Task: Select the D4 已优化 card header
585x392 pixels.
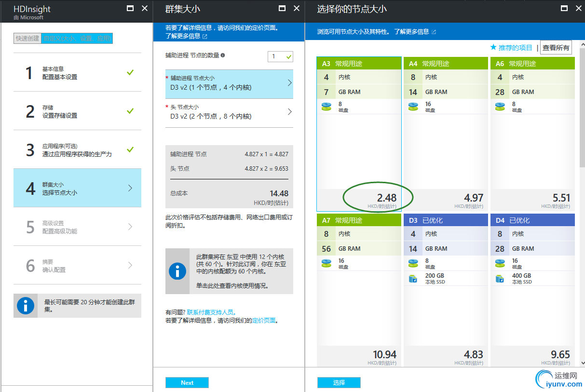Action: 532,220
